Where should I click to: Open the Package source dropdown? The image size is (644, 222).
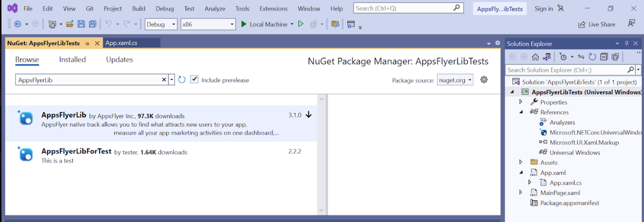[455, 80]
